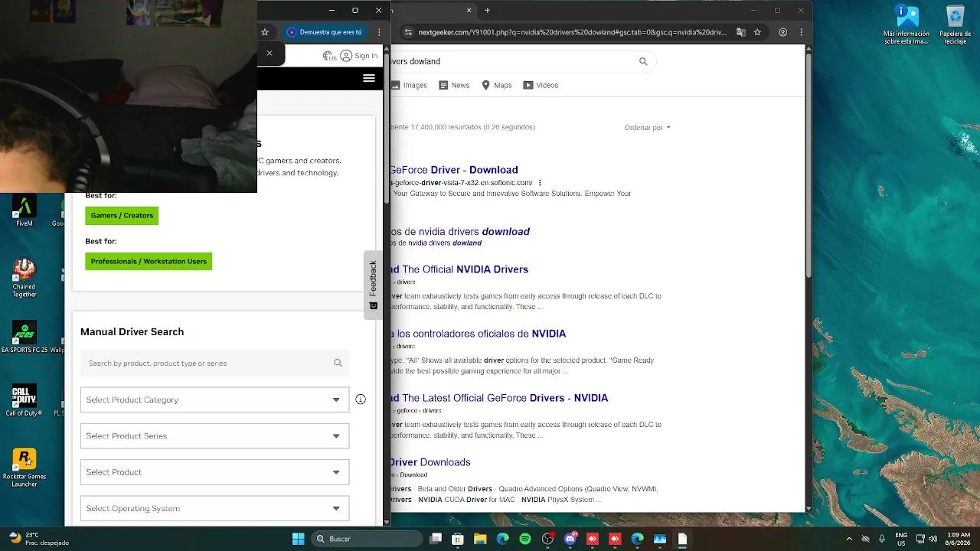980x551 pixels.
Task: Launch the Call of Duty desktop shortcut
Action: coord(24,400)
